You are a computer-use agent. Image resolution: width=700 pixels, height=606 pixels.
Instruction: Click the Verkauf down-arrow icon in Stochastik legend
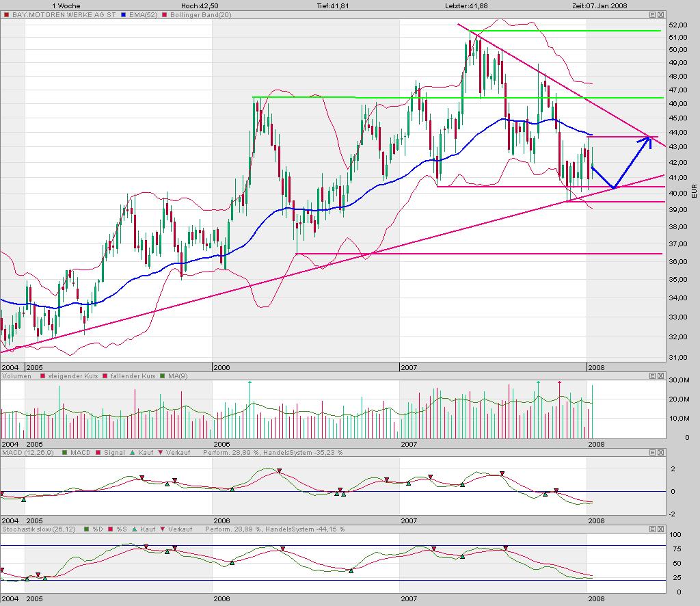point(161,529)
